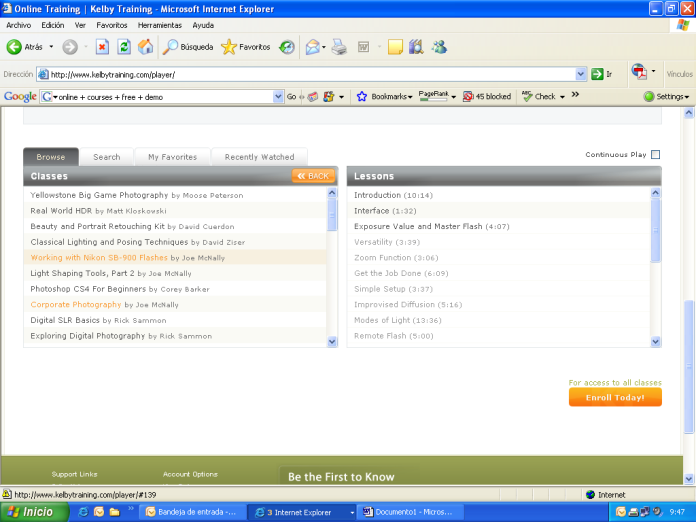The height and width of the screenshot is (522, 696).
Task: Click the green Ir go arrow
Action: pyautogui.click(x=597, y=74)
